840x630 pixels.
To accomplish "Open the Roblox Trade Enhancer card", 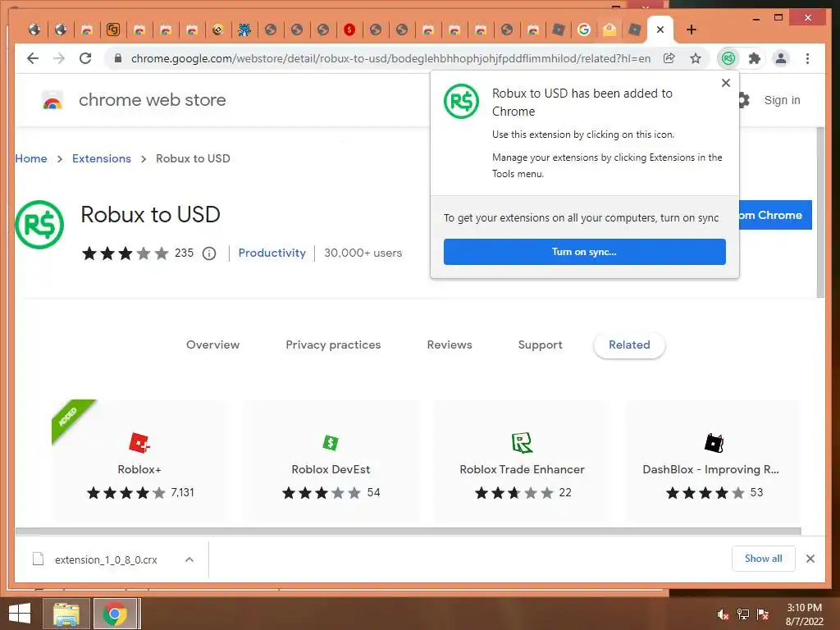I will (x=522, y=461).
